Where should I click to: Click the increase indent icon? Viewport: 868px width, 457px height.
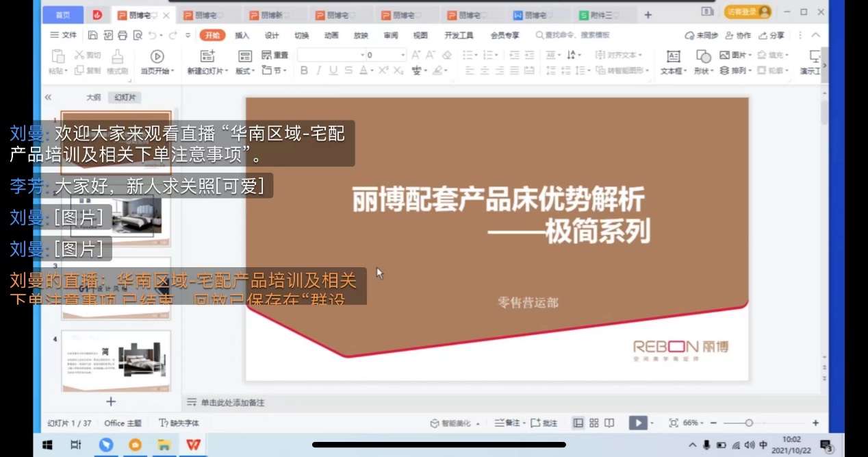[x=529, y=55]
